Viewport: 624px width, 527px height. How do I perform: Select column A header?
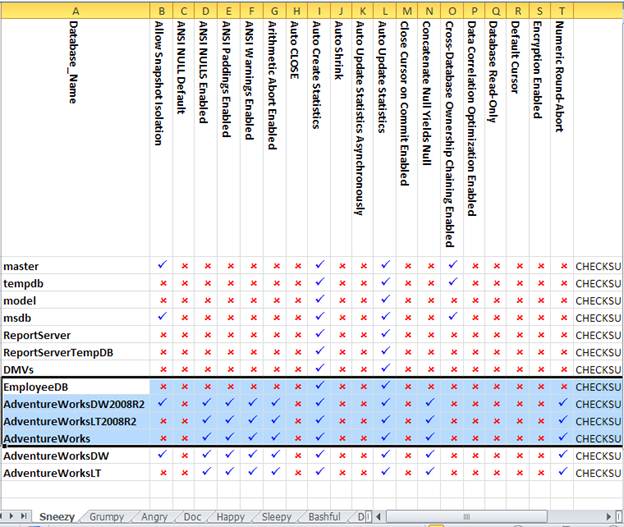(75, 11)
